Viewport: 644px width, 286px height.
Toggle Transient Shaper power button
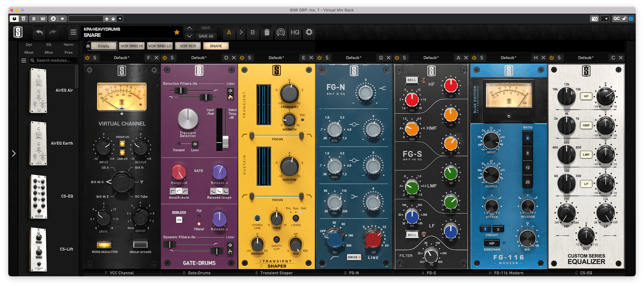pos(242,58)
